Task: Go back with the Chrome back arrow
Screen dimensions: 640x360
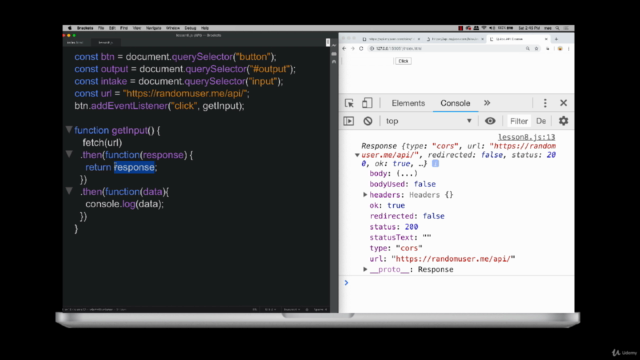Action: click(x=344, y=49)
